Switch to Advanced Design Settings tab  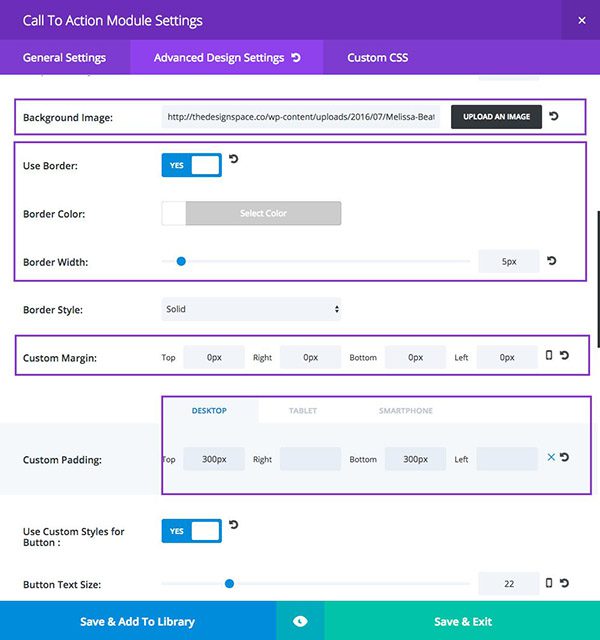[x=227, y=58]
